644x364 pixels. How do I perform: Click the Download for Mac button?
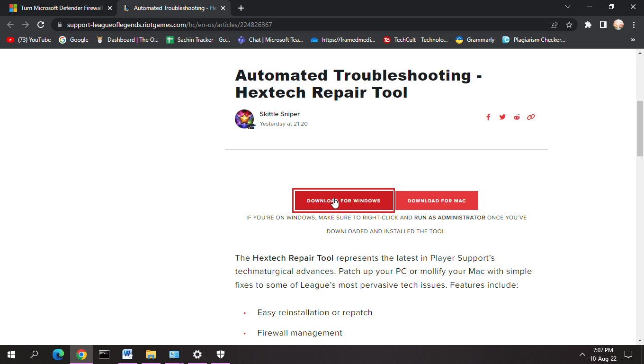(437, 200)
